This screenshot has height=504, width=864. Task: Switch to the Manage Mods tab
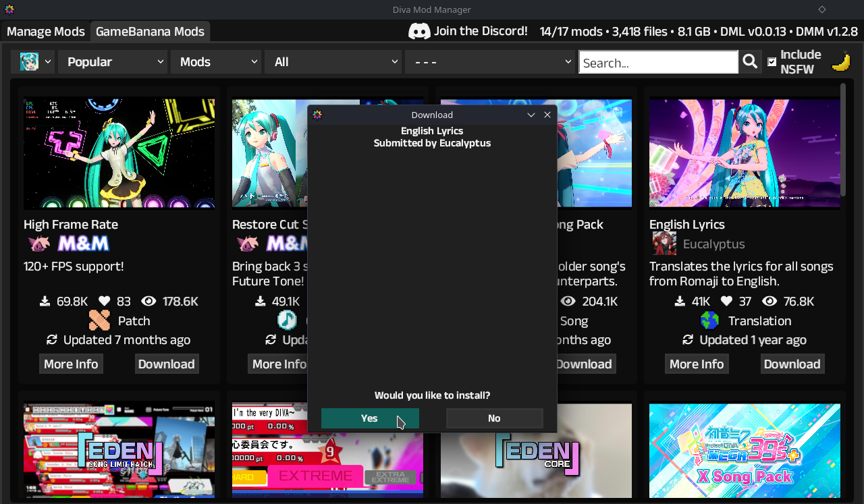click(x=46, y=32)
